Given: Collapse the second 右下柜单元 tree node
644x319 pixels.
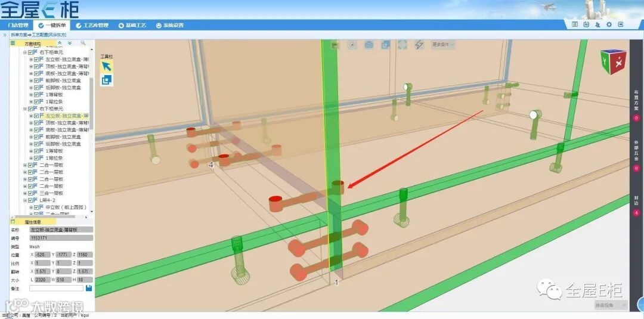Looking at the screenshot, I should [25, 109].
